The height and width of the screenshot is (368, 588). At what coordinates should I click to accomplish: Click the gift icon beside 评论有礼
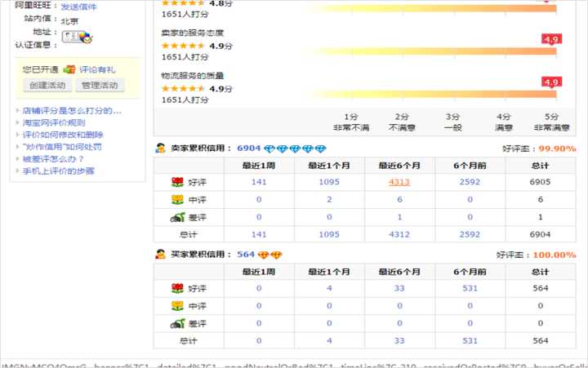pyautogui.click(x=70, y=69)
